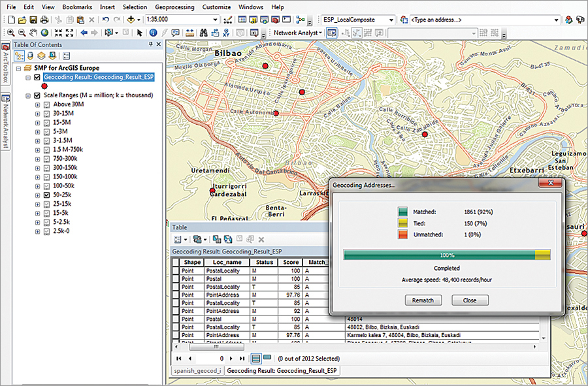Open the map scale dropdown
Viewport: 588px width, 386px height.
coord(215,20)
